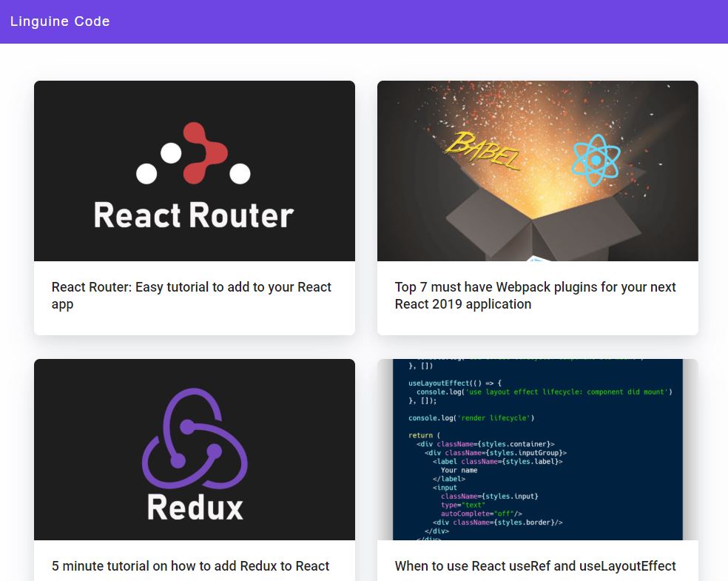Open the Redux logo thumbnail

[x=195, y=449]
